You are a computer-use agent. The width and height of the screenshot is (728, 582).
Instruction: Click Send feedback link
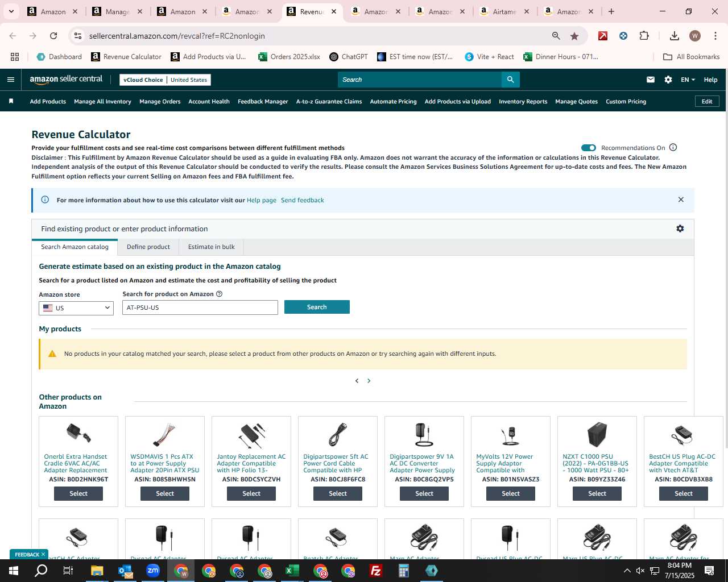click(x=303, y=200)
